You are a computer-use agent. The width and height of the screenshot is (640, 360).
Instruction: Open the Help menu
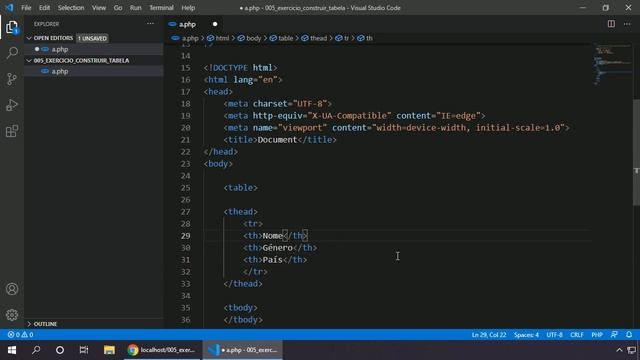coord(188,8)
